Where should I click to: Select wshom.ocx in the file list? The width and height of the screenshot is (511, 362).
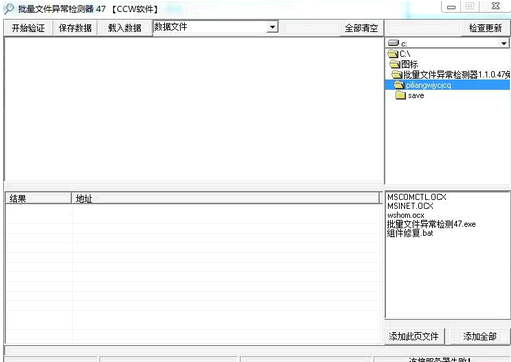pos(406,215)
